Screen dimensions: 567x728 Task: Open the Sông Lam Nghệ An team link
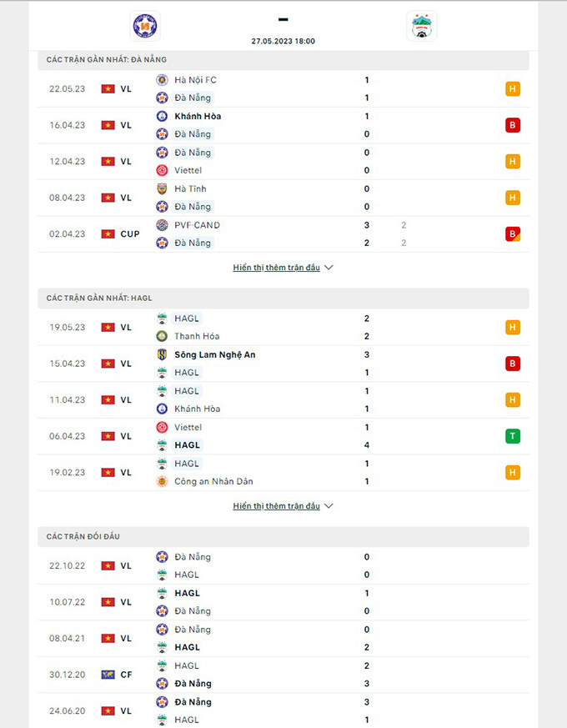215,354
